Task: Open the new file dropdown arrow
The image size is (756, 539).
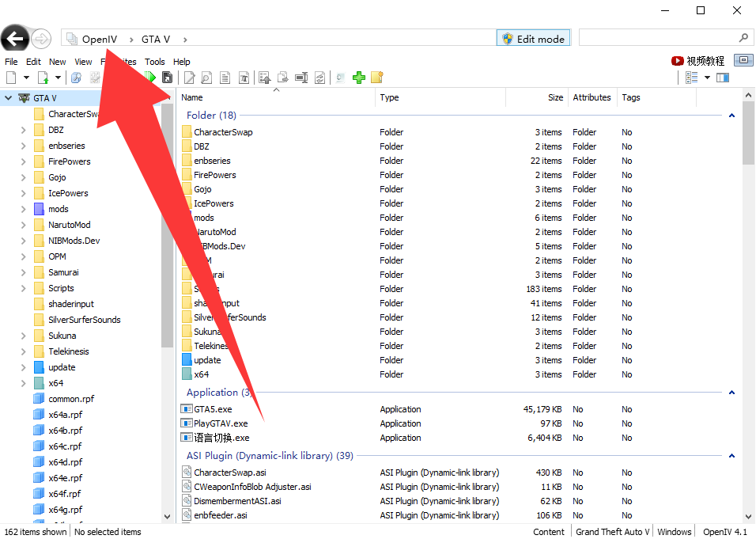Action: coord(27,78)
